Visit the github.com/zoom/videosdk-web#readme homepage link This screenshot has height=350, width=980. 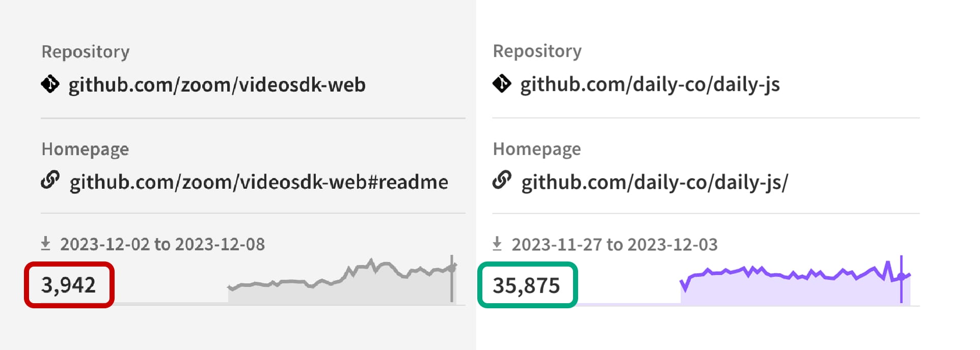(x=259, y=182)
